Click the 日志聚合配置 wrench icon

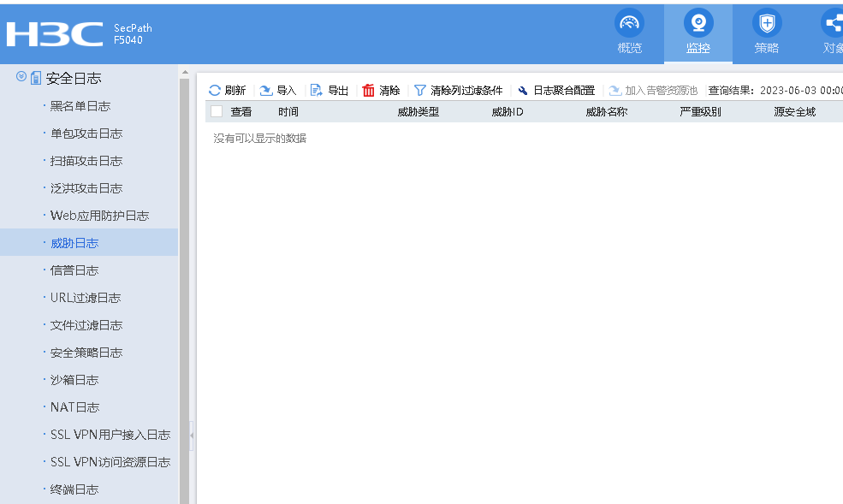pos(523,90)
